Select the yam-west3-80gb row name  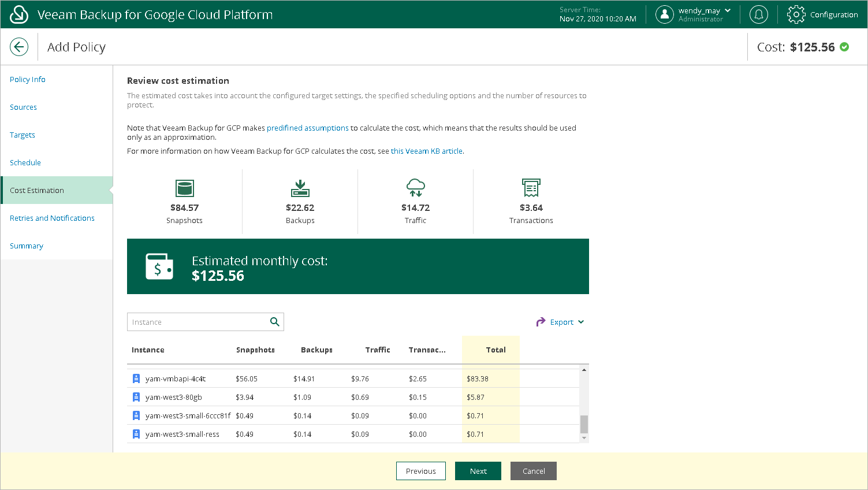point(174,397)
